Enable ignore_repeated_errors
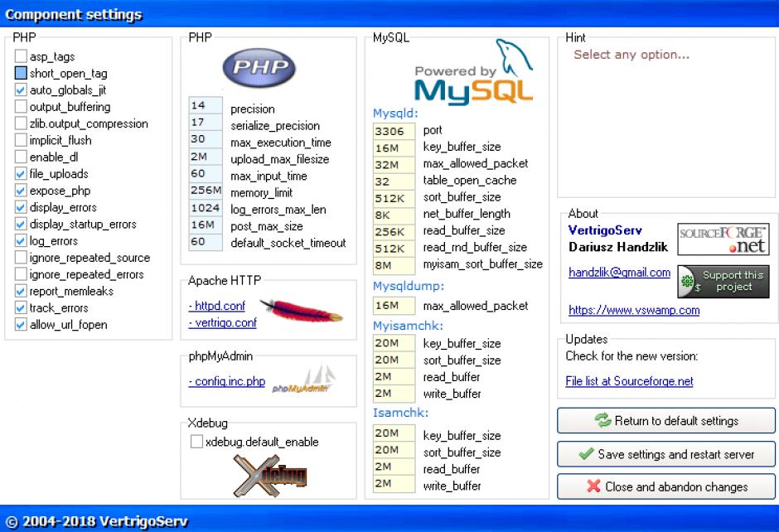Viewport: 779px width, 532px height. 21,274
